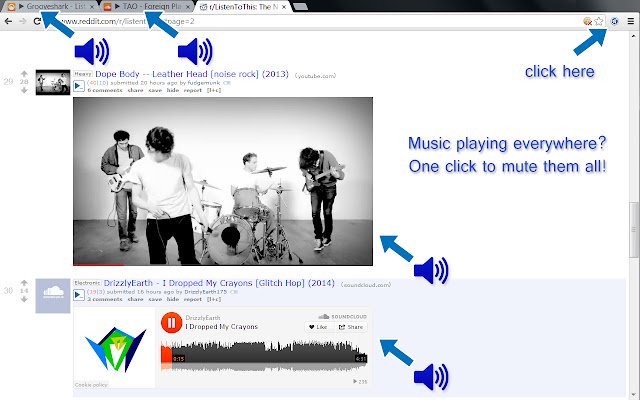Switch to the Grooveshark tab

51,7
